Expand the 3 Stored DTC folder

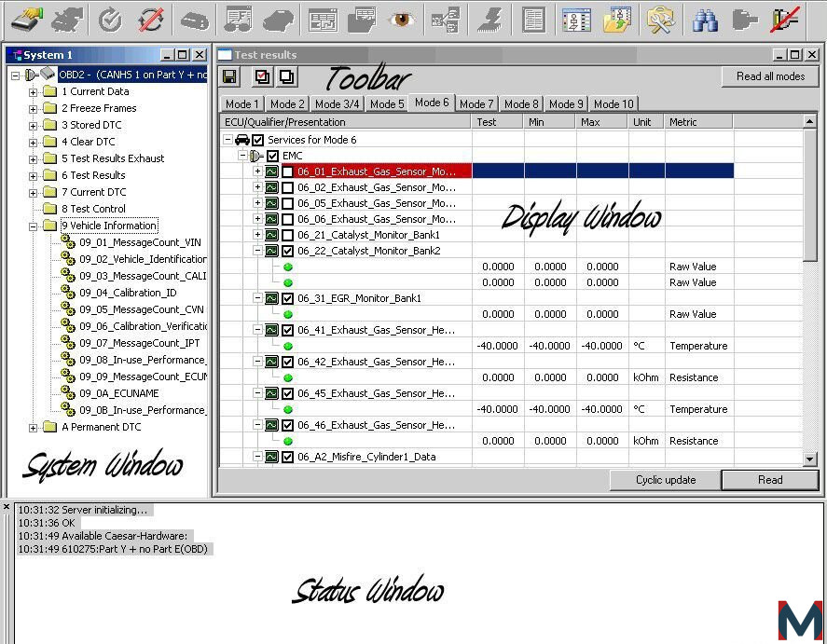pos(33,126)
